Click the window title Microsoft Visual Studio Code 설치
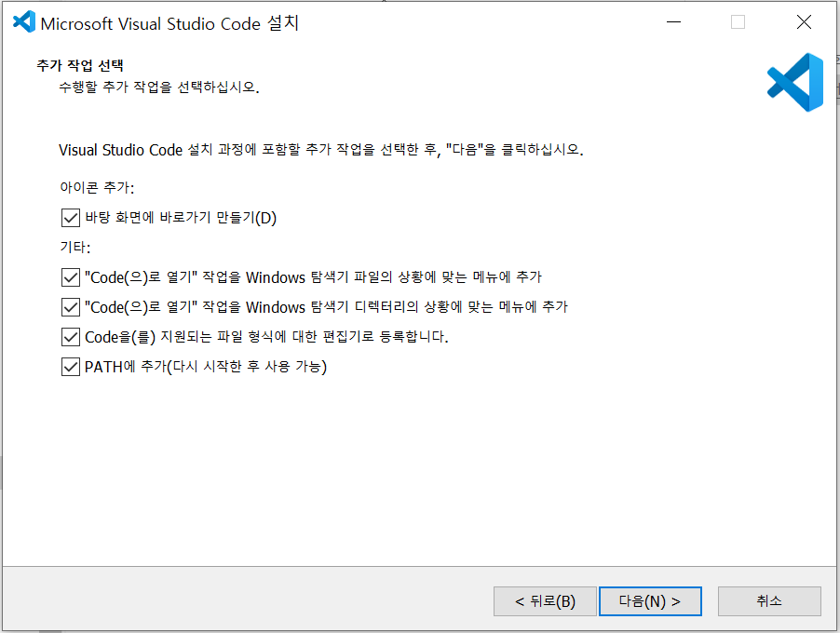Image resolution: width=840 pixels, height=633 pixels. click(x=169, y=23)
